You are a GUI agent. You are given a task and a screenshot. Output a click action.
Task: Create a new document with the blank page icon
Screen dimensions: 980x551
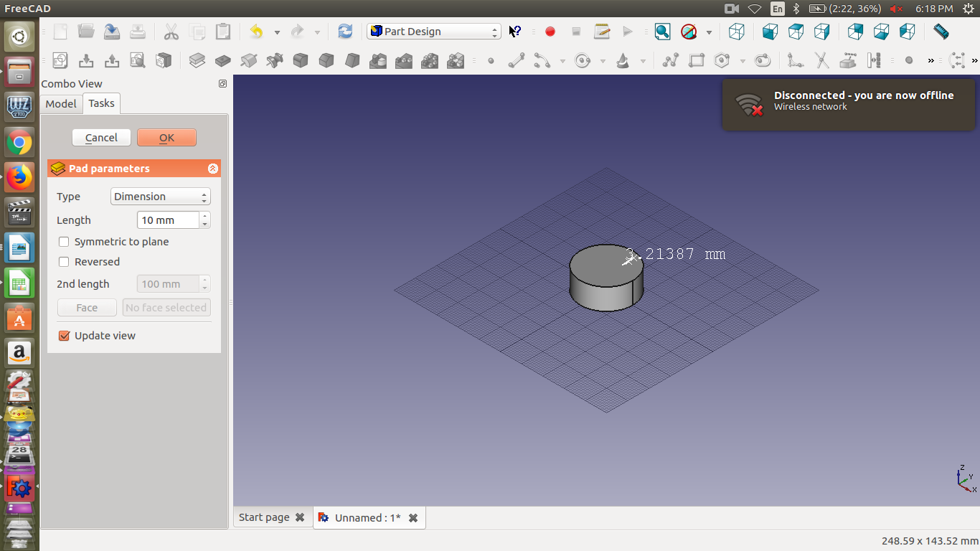tap(61, 32)
